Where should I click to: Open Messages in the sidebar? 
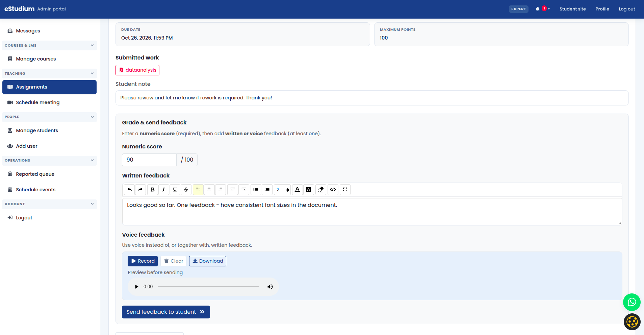click(49, 31)
